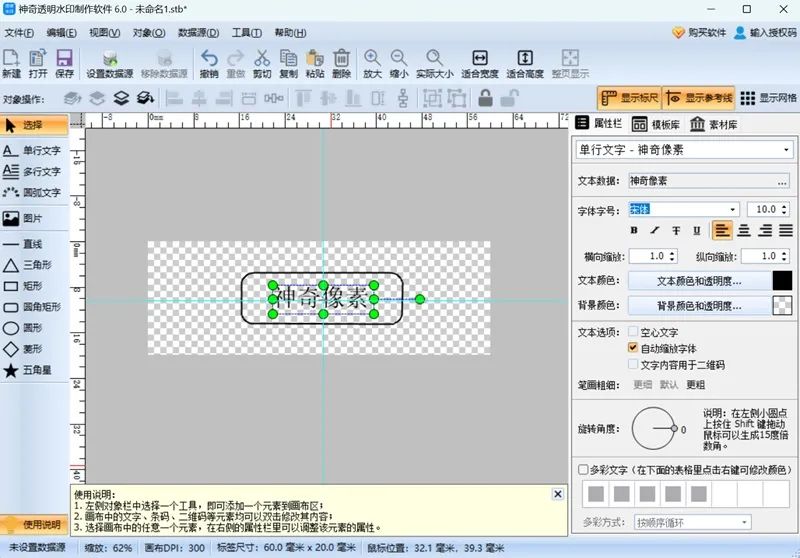
Task: Expand the 单行文字 - 神奇像素 object dropdown
Action: click(786, 150)
